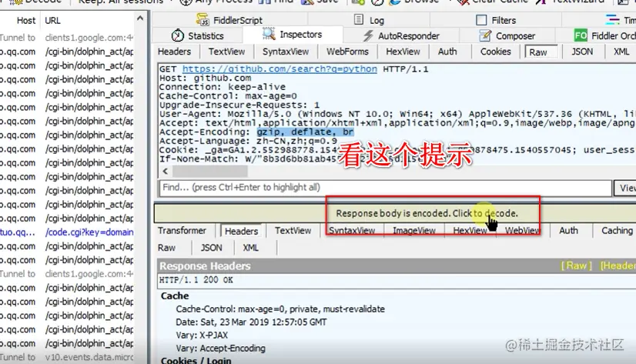Screen dimensions: 636x364
Task: Click the 'Cache' group heading
Action: [175, 296]
